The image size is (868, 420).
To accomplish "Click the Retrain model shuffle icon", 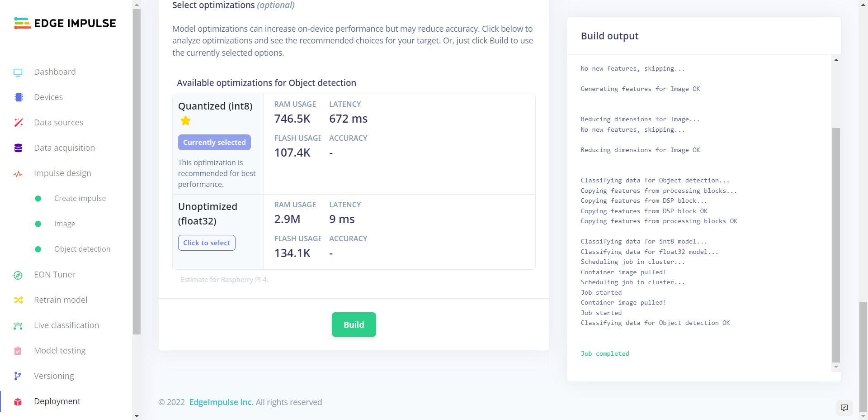I will [18, 300].
